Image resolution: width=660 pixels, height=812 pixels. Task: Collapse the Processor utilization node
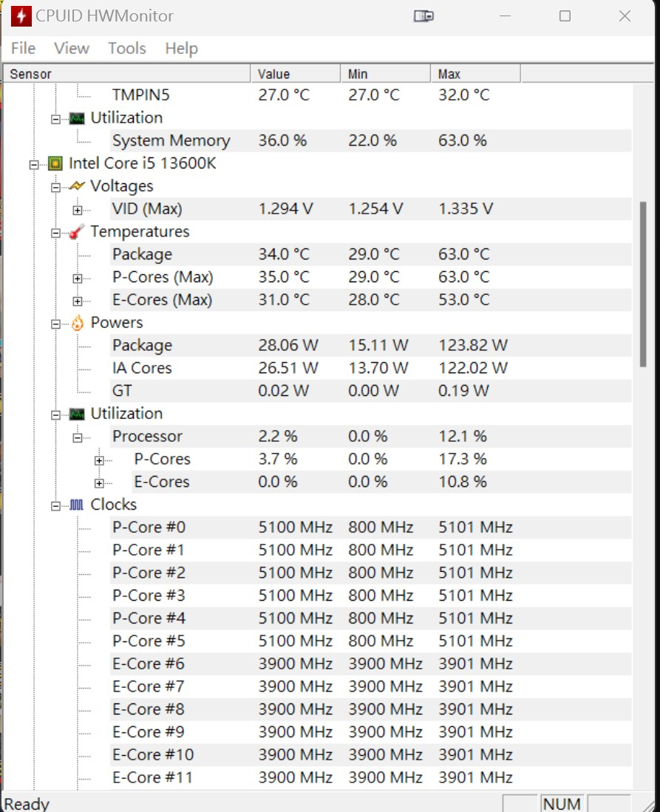click(77, 438)
